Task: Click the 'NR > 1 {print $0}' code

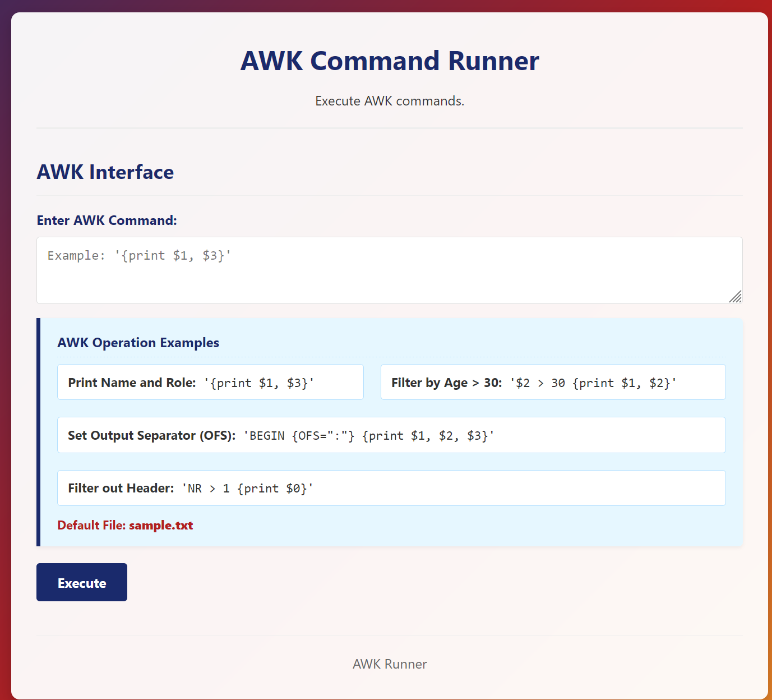Action: coord(247,489)
